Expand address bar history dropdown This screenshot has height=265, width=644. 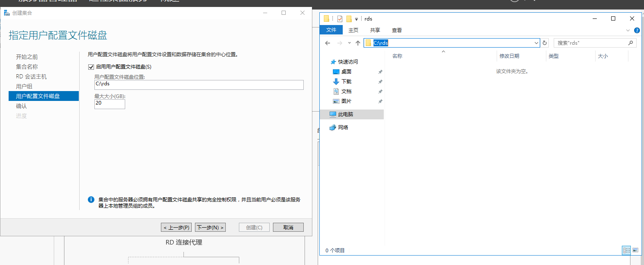point(536,43)
